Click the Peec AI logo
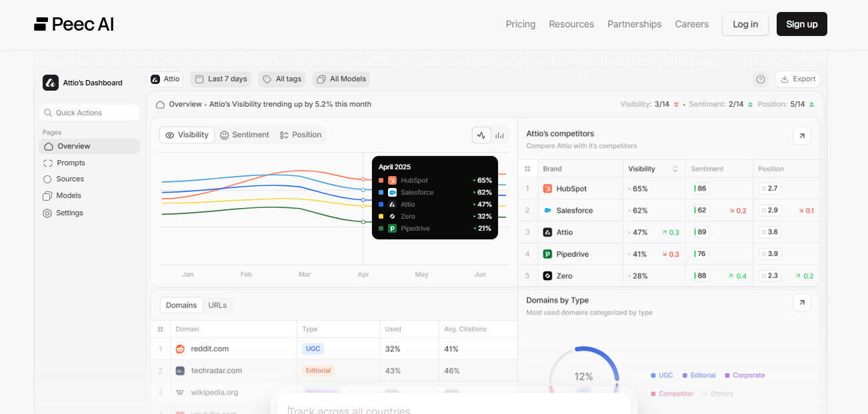Screen dimensions: 868x414 tap(73, 24)
